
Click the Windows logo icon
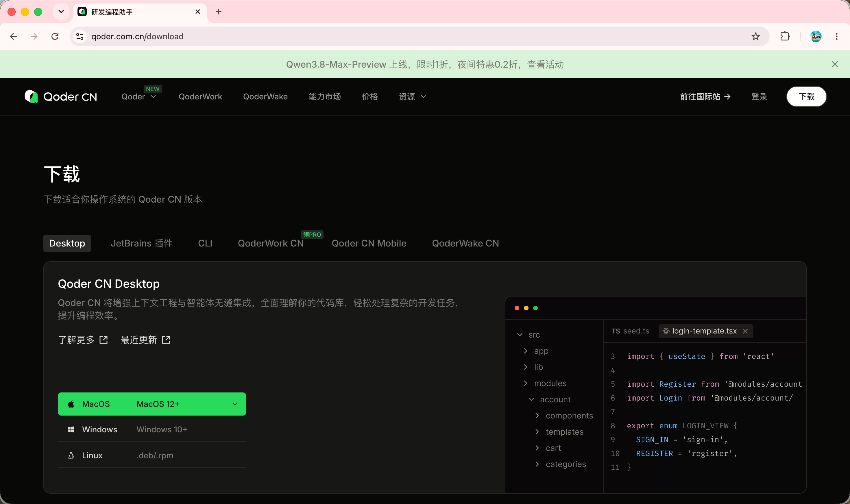[x=71, y=430]
